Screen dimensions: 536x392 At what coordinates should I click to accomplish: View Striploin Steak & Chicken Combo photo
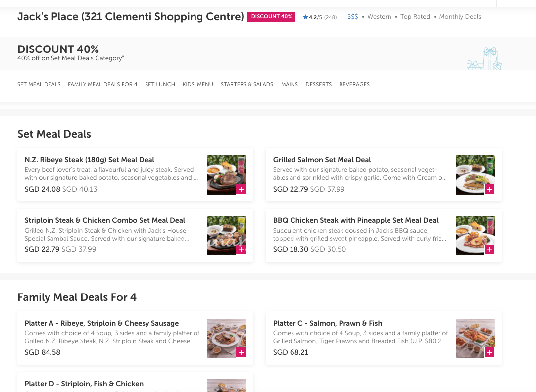227,236
